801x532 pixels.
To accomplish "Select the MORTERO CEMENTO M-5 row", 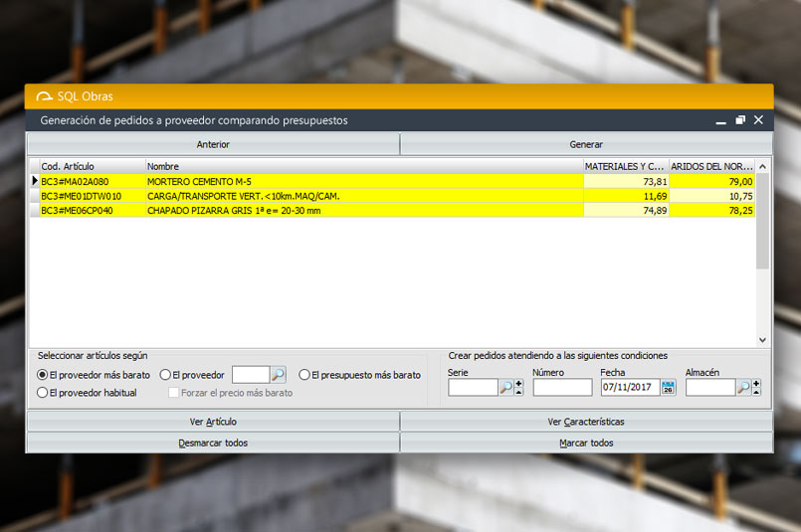I will [x=299, y=182].
